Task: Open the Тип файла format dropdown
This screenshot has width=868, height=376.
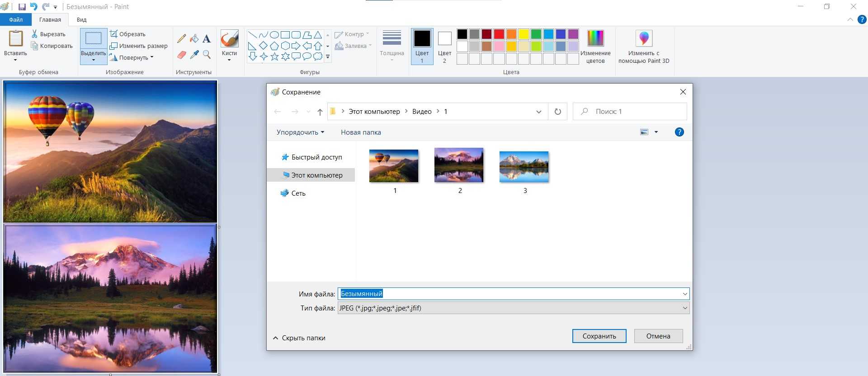Action: (x=513, y=308)
